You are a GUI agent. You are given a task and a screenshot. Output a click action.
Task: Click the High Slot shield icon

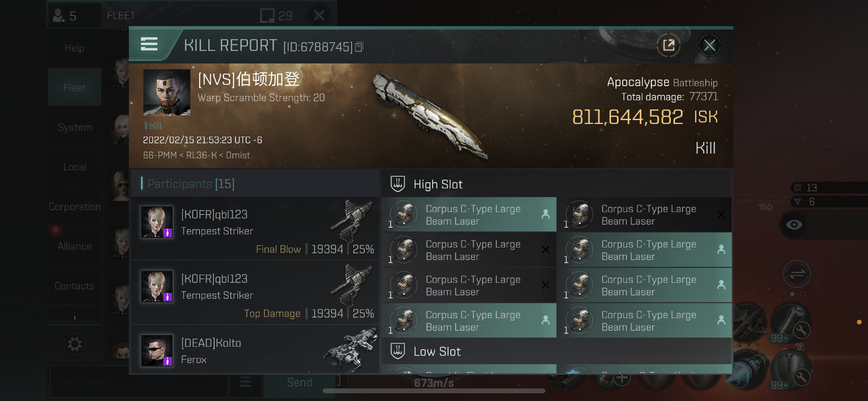coord(398,184)
